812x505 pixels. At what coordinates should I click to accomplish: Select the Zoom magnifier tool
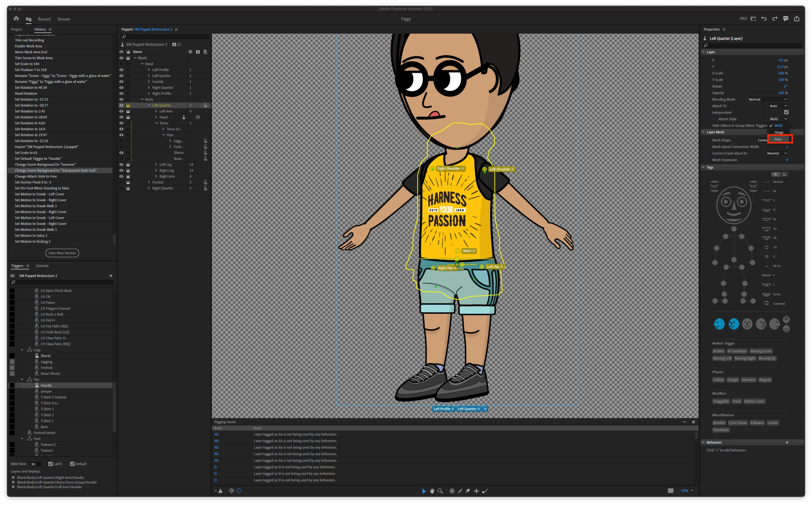point(440,491)
